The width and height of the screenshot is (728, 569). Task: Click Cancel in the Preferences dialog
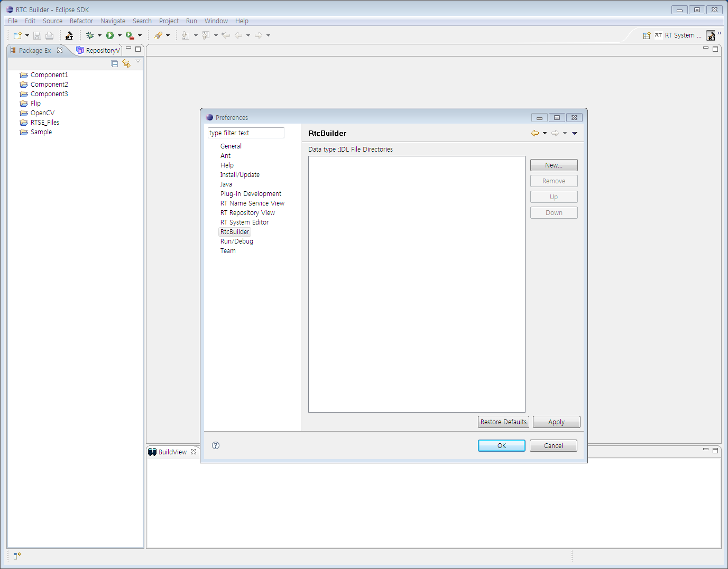pos(554,446)
